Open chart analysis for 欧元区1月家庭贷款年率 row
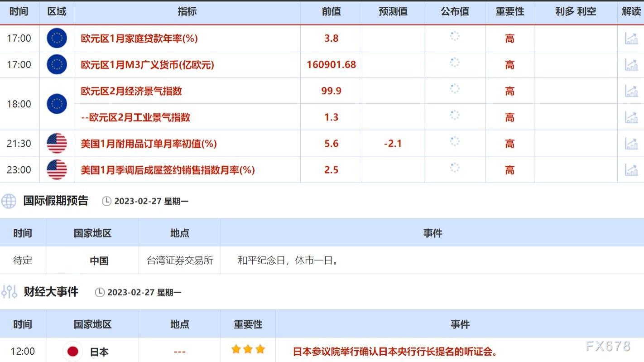The width and height of the screenshot is (644, 362). pos(631,39)
